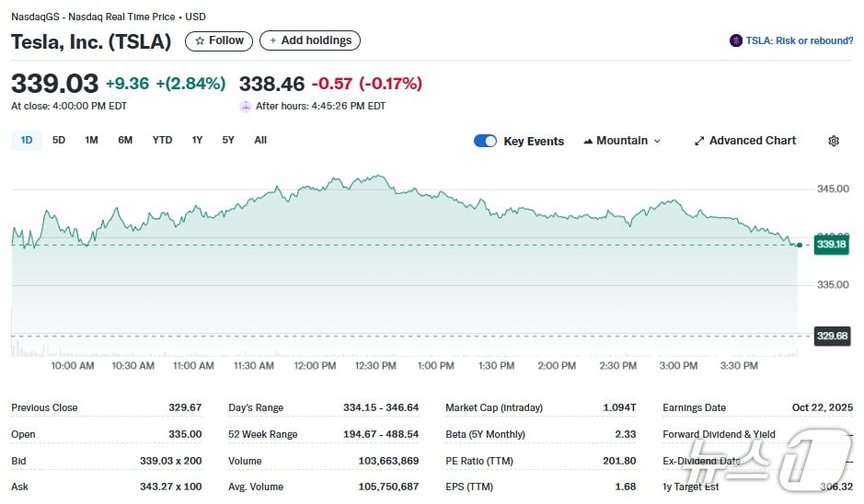
Task: Click the purple TSLA risk badge icon
Action: (735, 40)
